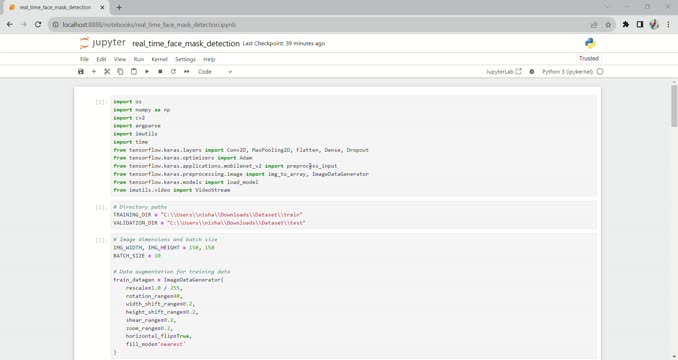Insert a new cell with the plus icon
Viewport: 678px width, 360px height.
pos(94,71)
